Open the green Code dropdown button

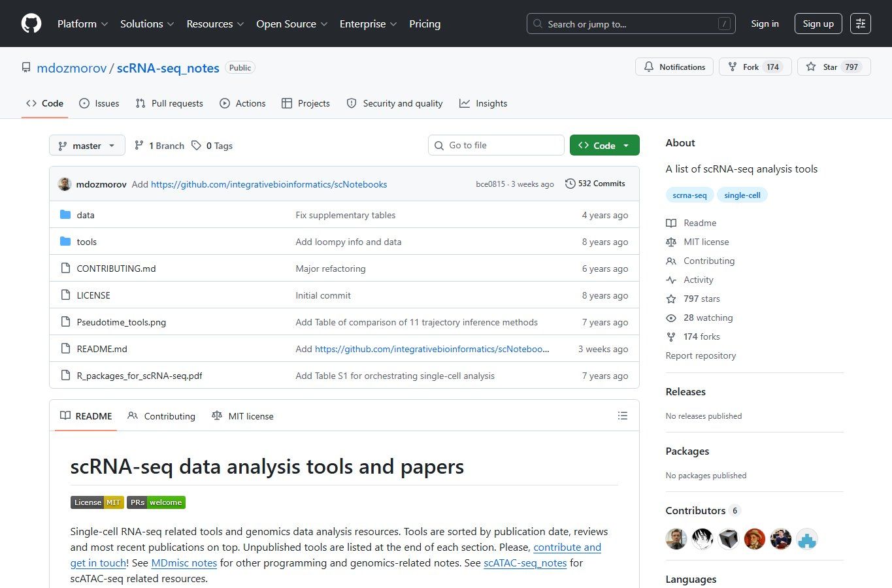click(604, 145)
